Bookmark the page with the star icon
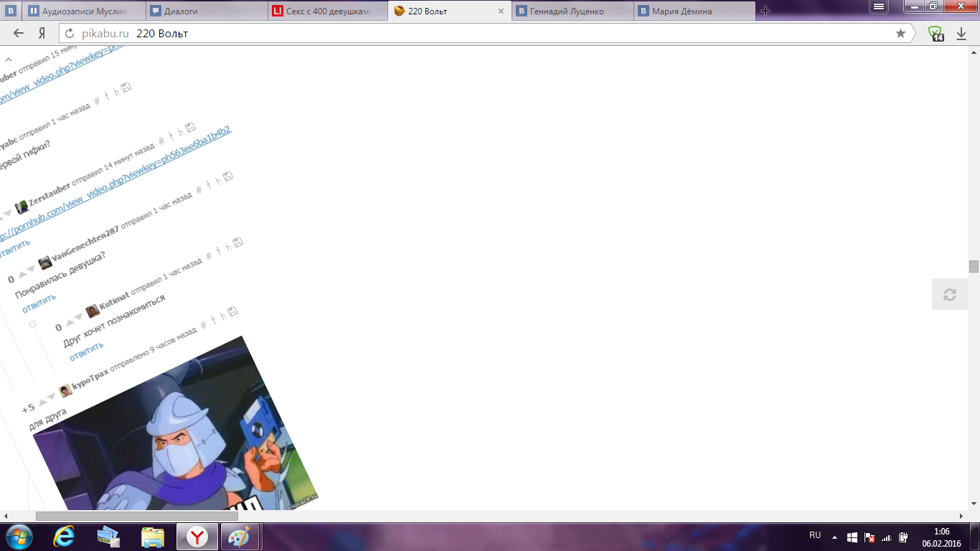 (x=900, y=34)
